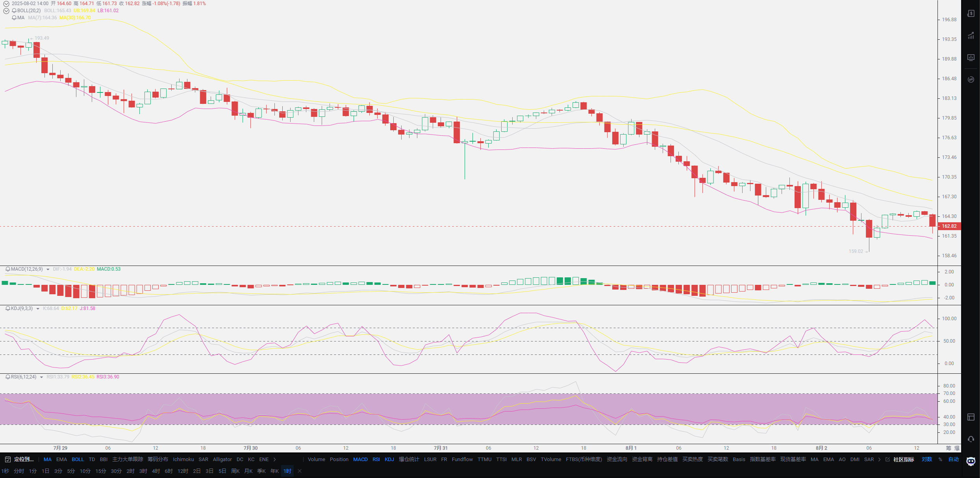Enable the Fundflow sub indicator

(x=462, y=460)
